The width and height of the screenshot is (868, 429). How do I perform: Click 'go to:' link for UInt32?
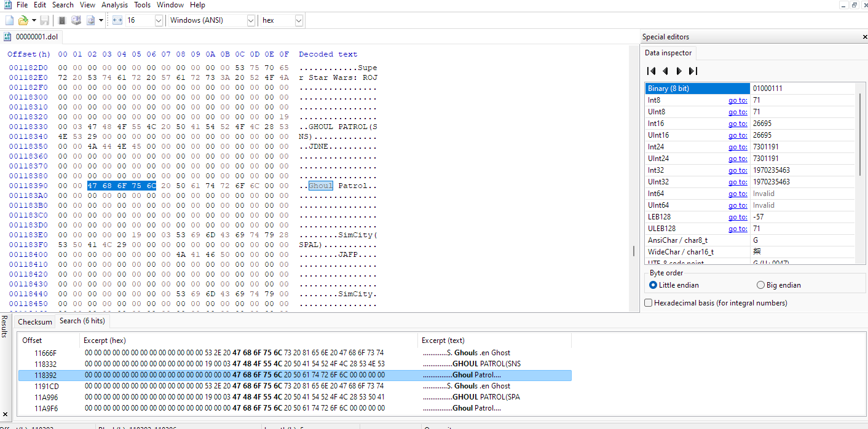point(738,182)
